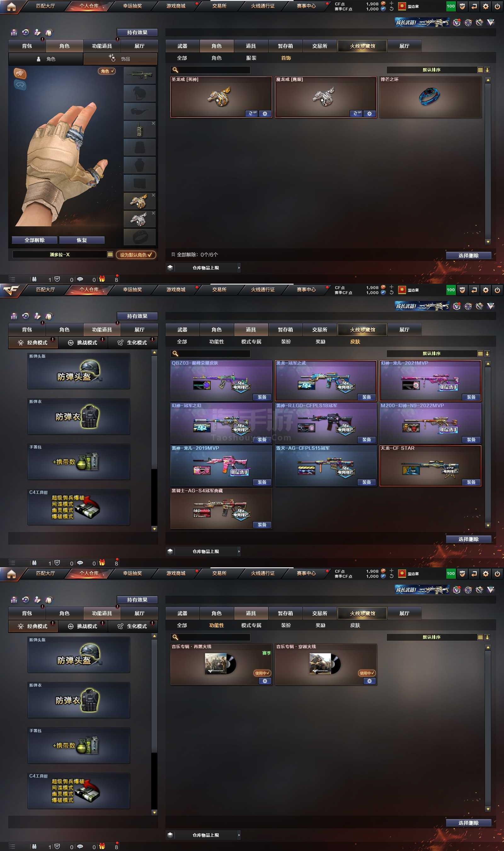
Task: Select the empty helmet equipment slot
Action: coord(140,93)
